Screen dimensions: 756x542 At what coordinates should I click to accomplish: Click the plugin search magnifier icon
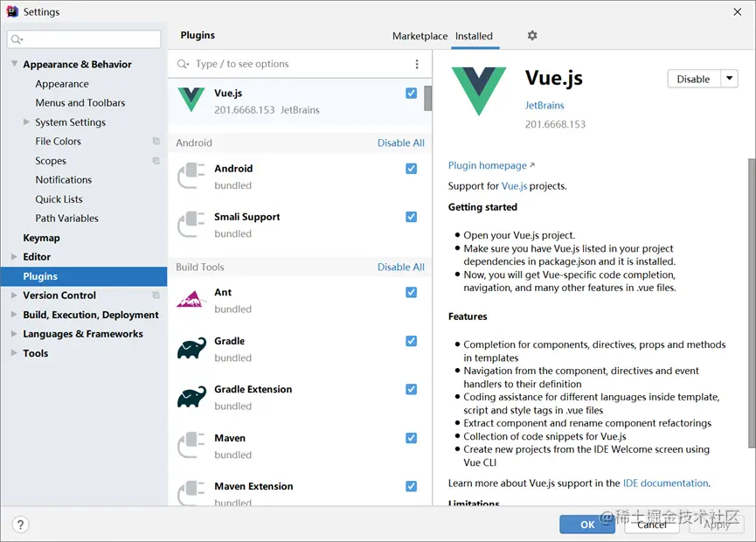click(183, 64)
